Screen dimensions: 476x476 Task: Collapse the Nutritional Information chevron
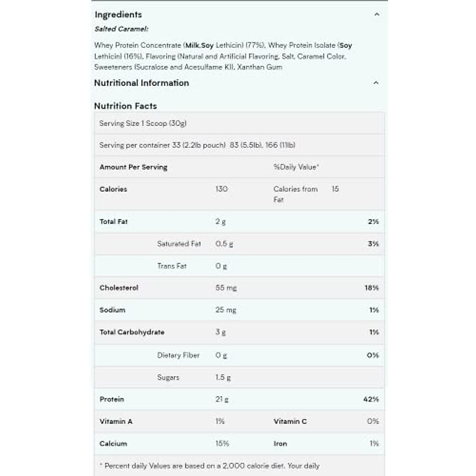(376, 83)
